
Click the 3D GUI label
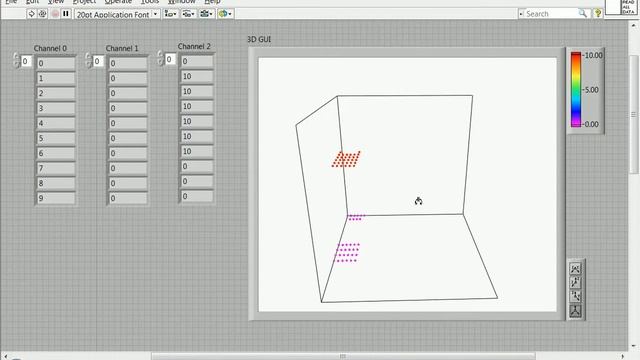(x=259, y=39)
